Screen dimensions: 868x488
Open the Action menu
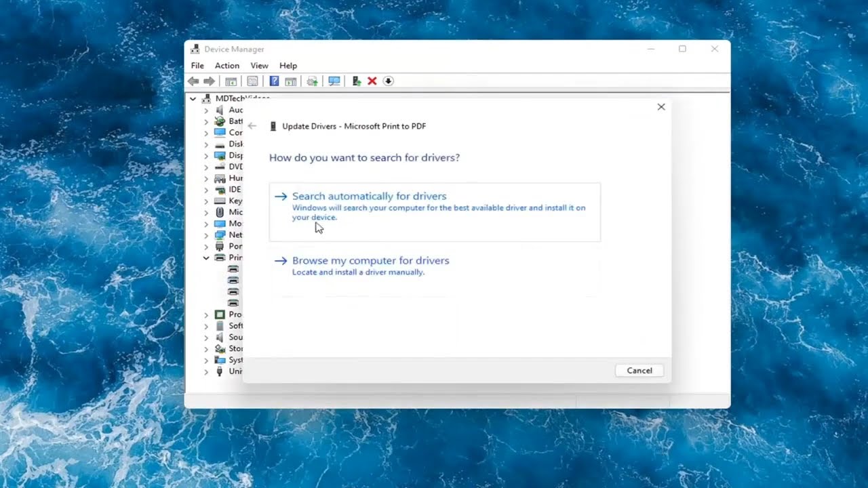click(227, 66)
